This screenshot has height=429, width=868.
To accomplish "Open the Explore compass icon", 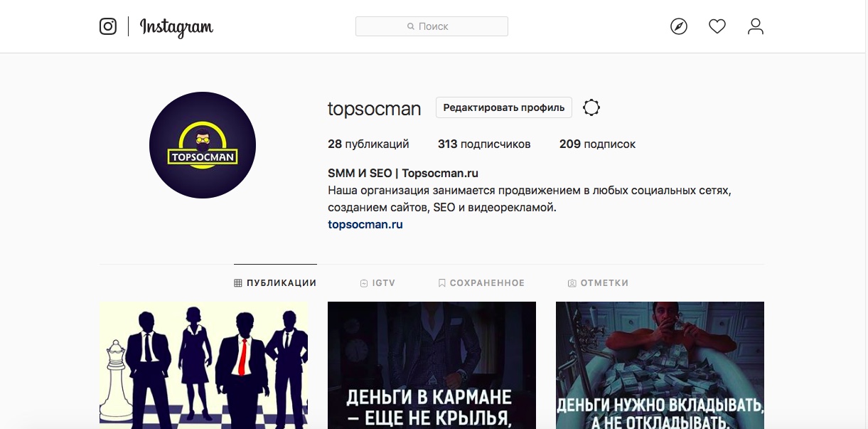I will click(x=679, y=26).
